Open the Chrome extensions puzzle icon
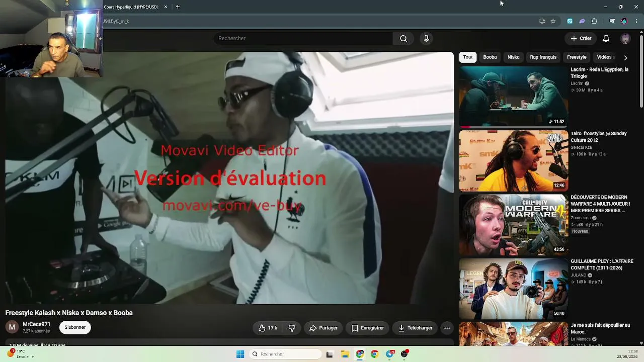 click(x=594, y=21)
